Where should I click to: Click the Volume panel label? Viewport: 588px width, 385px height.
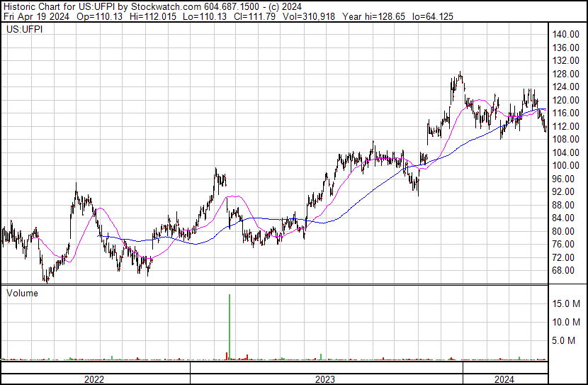click(22, 292)
